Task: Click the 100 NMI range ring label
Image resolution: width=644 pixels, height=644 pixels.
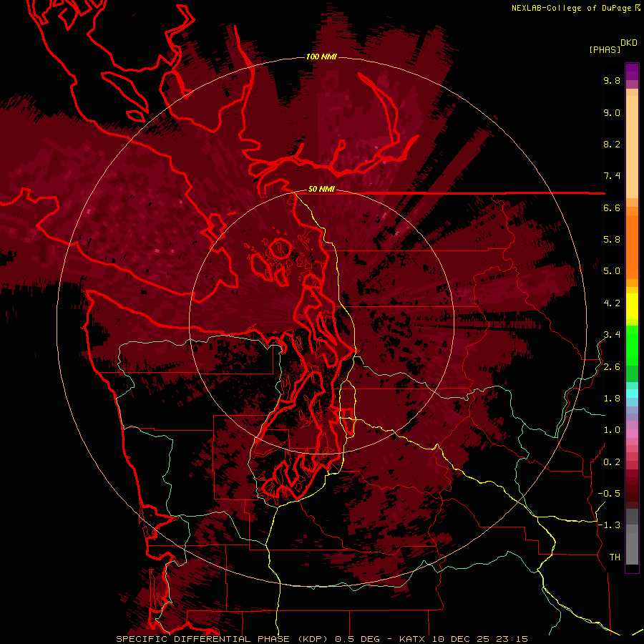Action: 321,57
